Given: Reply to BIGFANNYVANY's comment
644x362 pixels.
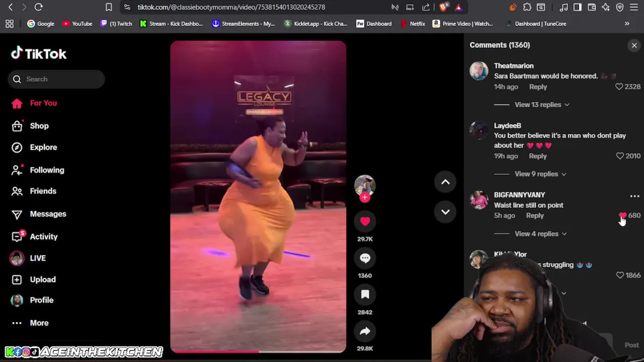Looking at the screenshot, I should pyautogui.click(x=535, y=215).
